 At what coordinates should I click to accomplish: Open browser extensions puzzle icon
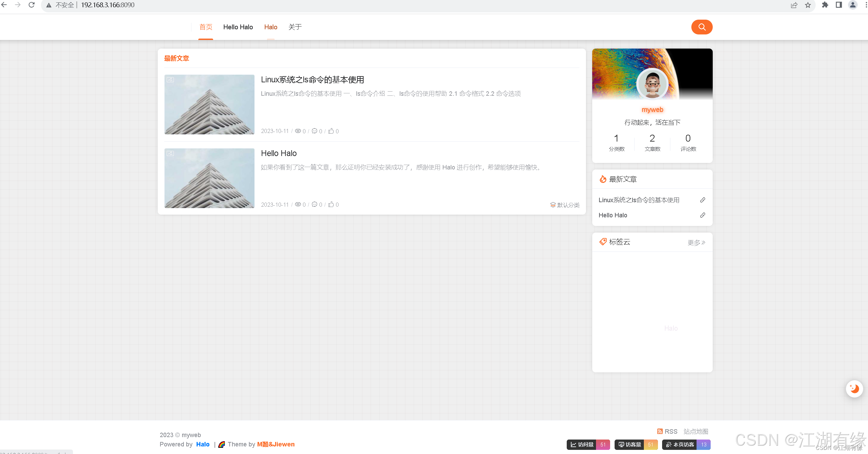coord(825,5)
